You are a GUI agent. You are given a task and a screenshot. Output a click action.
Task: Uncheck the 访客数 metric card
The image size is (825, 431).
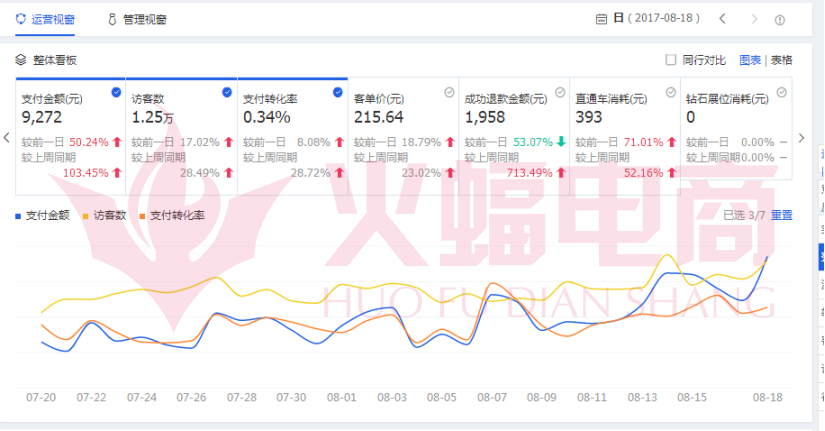pyautogui.click(x=227, y=93)
